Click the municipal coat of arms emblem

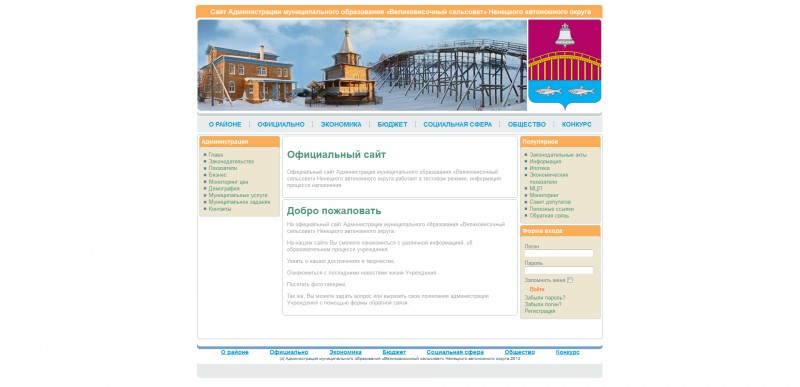click(x=564, y=64)
